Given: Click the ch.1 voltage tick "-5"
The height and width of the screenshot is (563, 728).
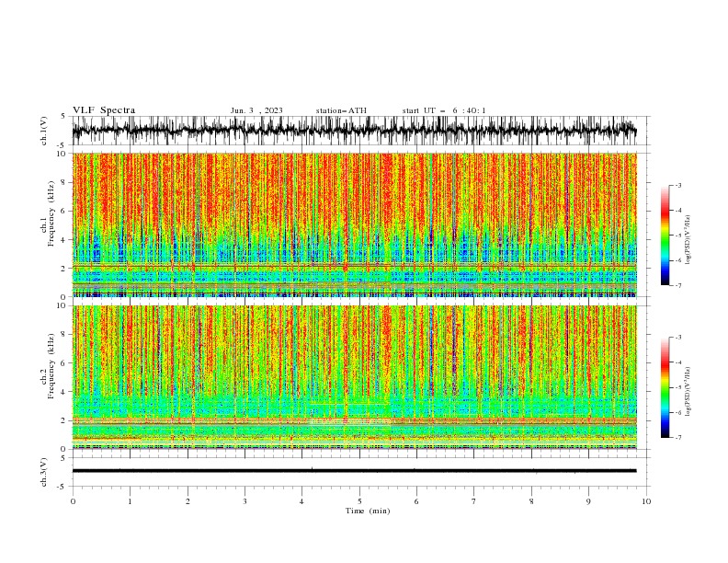Looking at the screenshot, I should pyautogui.click(x=63, y=145).
